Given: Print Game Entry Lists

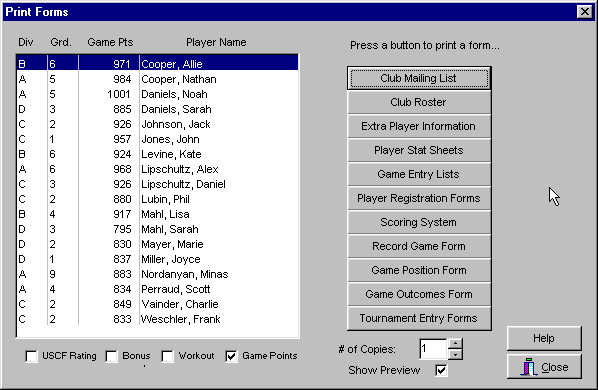Looking at the screenshot, I should pyautogui.click(x=419, y=174).
